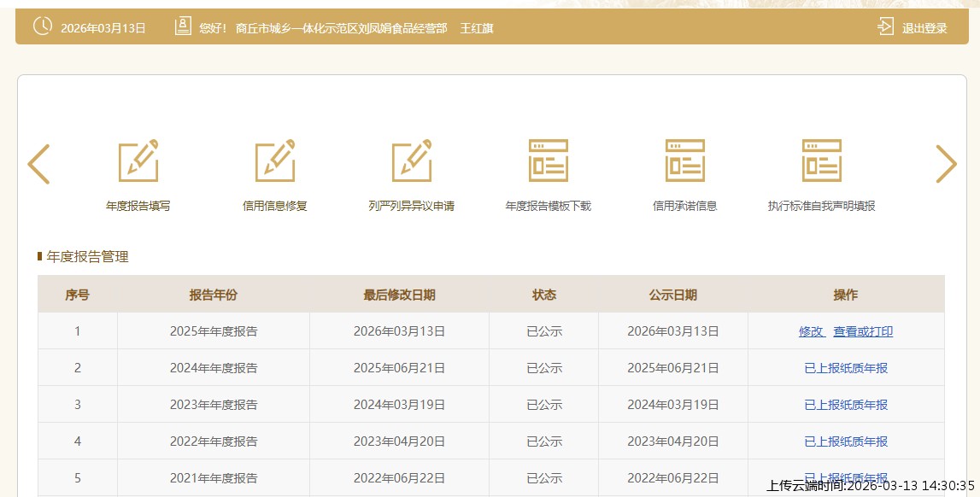Click the 信用承诺信息 label text
The height and width of the screenshot is (497, 980).
685,206
